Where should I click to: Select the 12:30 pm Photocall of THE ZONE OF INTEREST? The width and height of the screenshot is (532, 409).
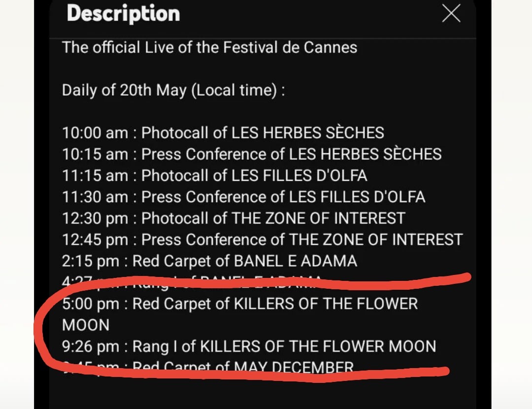click(x=233, y=218)
